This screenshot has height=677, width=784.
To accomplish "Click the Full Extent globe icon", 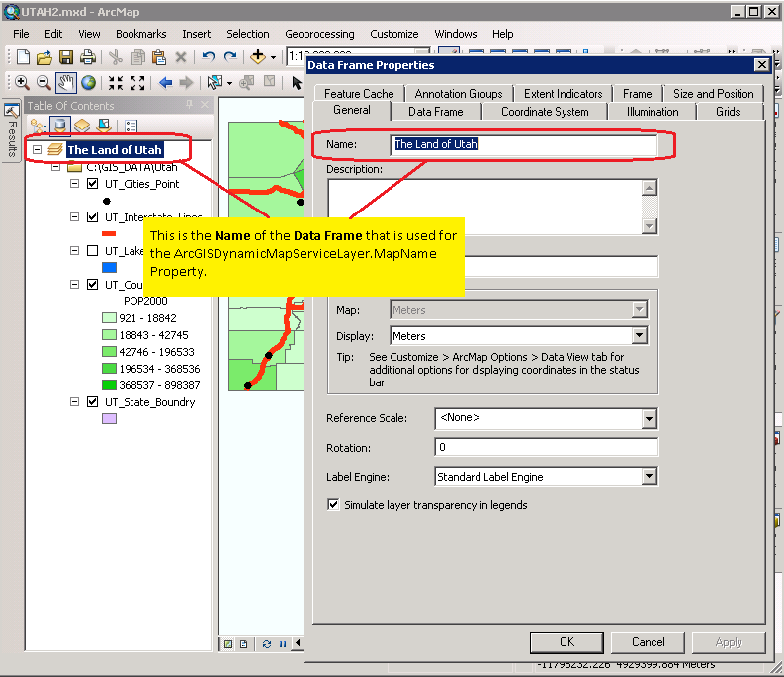I will [89, 82].
